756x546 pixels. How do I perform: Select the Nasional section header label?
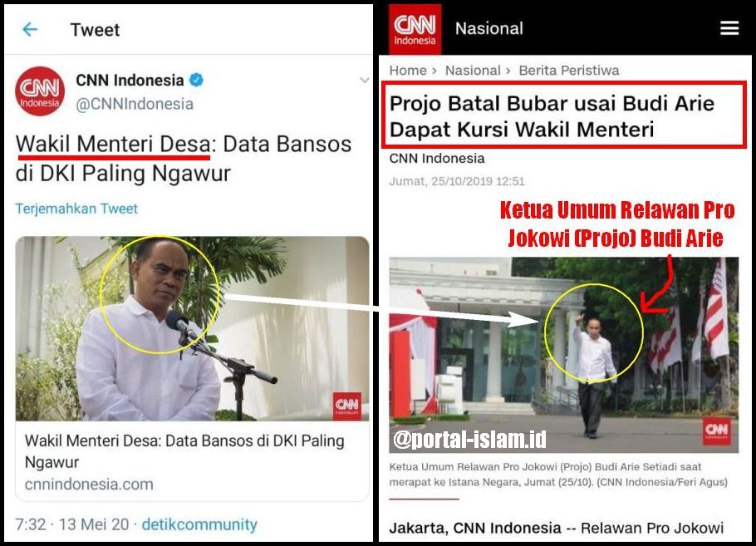click(x=488, y=28)
